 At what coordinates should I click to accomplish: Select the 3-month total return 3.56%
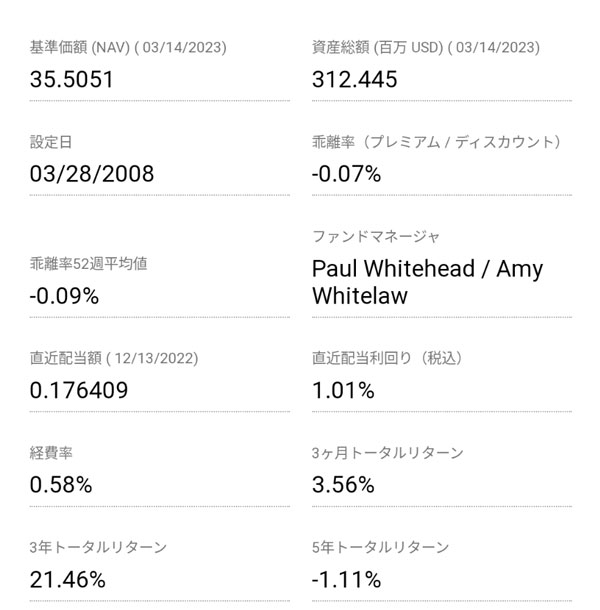point(343,485)
